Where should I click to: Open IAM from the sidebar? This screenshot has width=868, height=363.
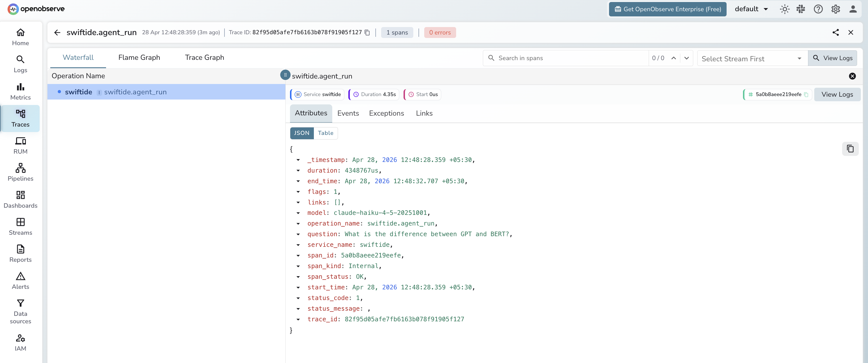click(x=20, y=342)
